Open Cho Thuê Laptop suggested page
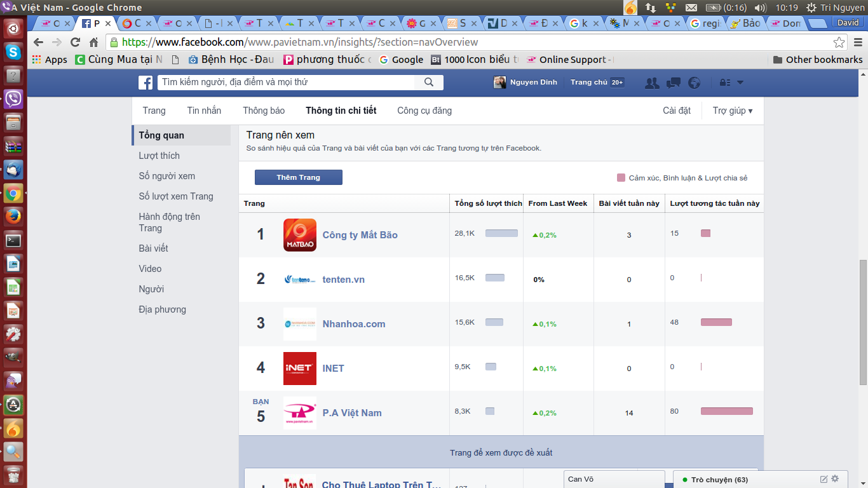868x488 pixels. point(381,485)
